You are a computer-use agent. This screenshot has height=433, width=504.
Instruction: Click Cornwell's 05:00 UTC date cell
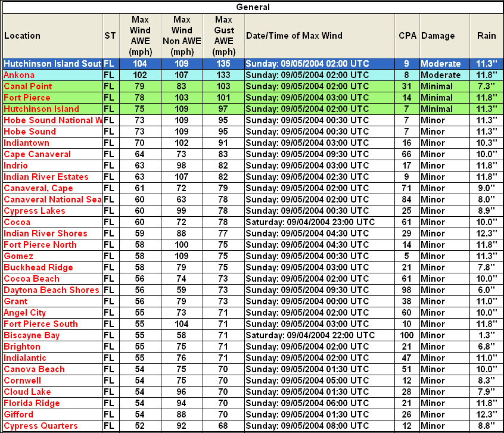point(319,381)
